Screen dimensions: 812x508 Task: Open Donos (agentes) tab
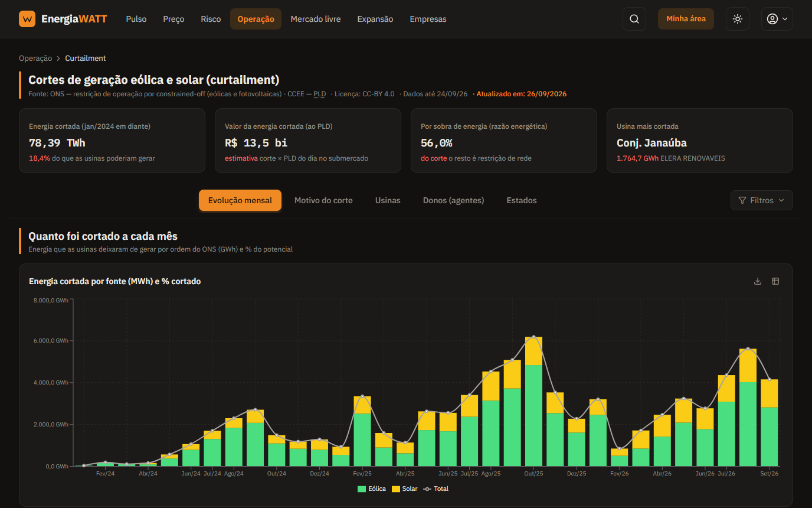click(x=453, y=200)
